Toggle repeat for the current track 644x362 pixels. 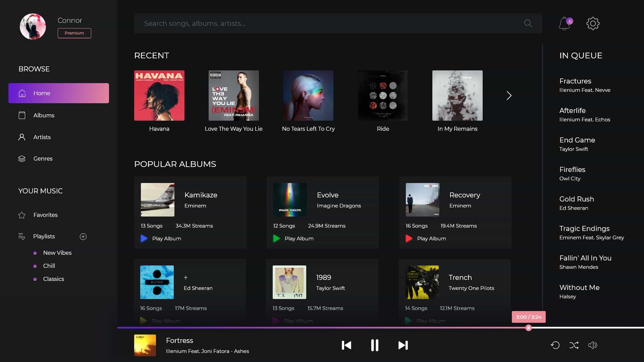click(555, 345)
